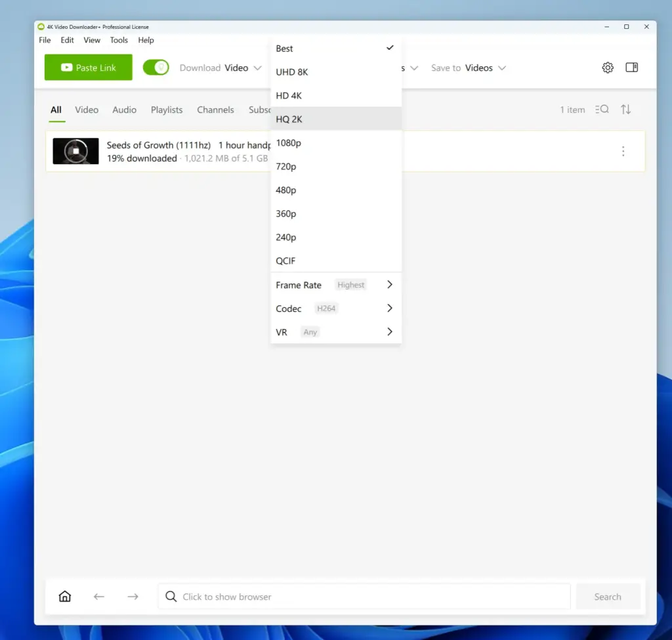The height and width of the screenshot is (640, 672).
Task: Toggle the smart mode switch
Action: tap(156, 68)
